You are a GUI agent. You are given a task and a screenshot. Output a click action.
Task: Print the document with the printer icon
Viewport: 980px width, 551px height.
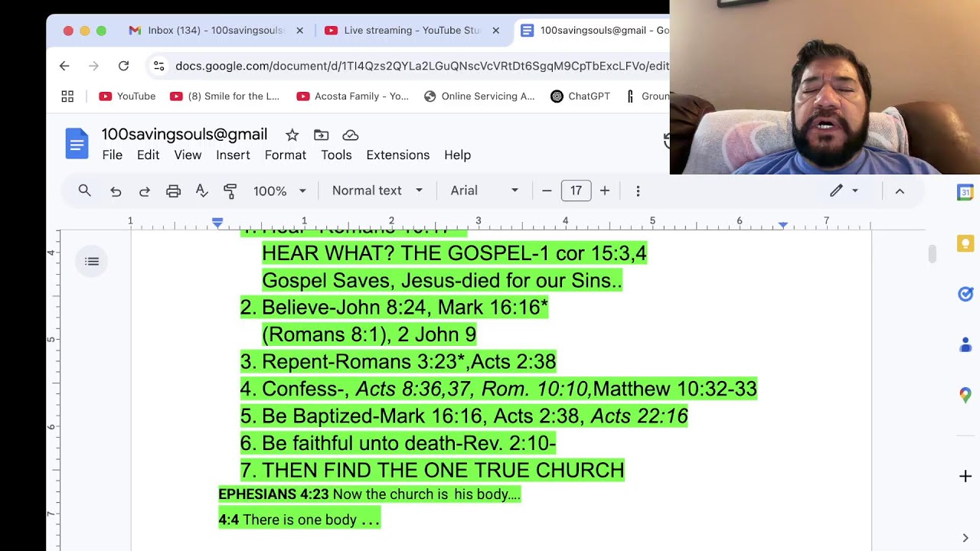pyautogui.click(x=173, y=191)
